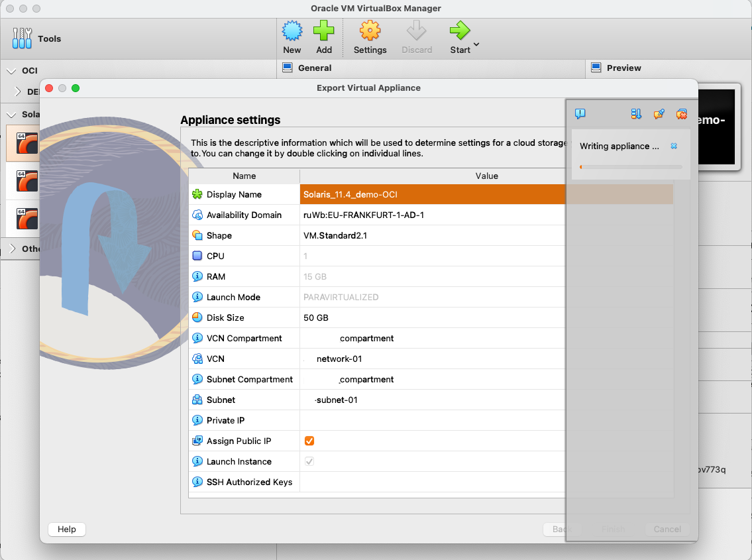Open machine Settings gear icon
Image resolution: width=752 pixels, height=560 pixels.
370,30
